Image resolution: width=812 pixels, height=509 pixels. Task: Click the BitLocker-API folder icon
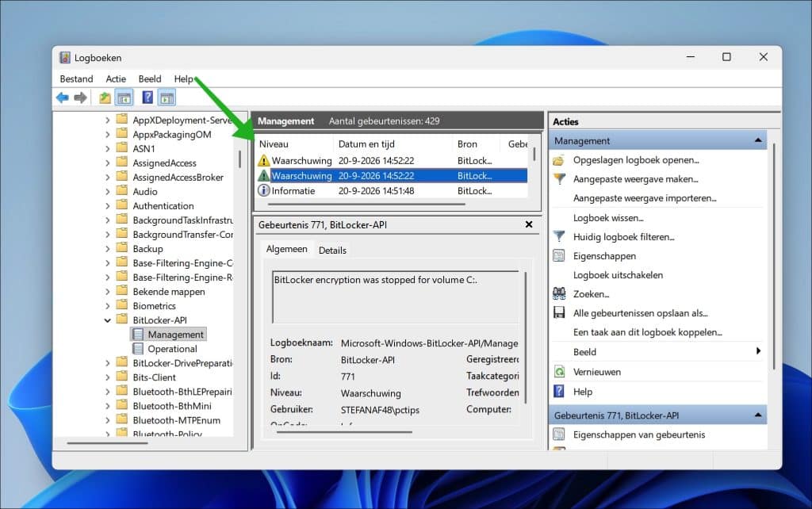tap(122, 320)
